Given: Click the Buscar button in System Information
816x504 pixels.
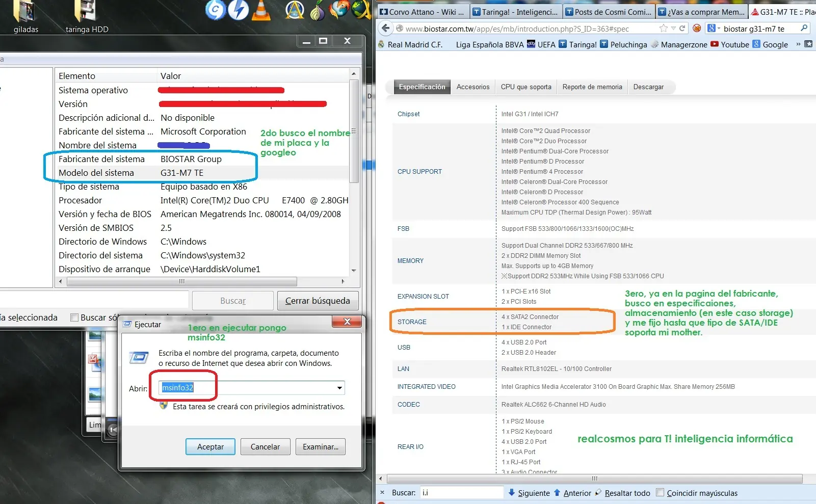Looking at the screenshot, I should click(233, 301).
